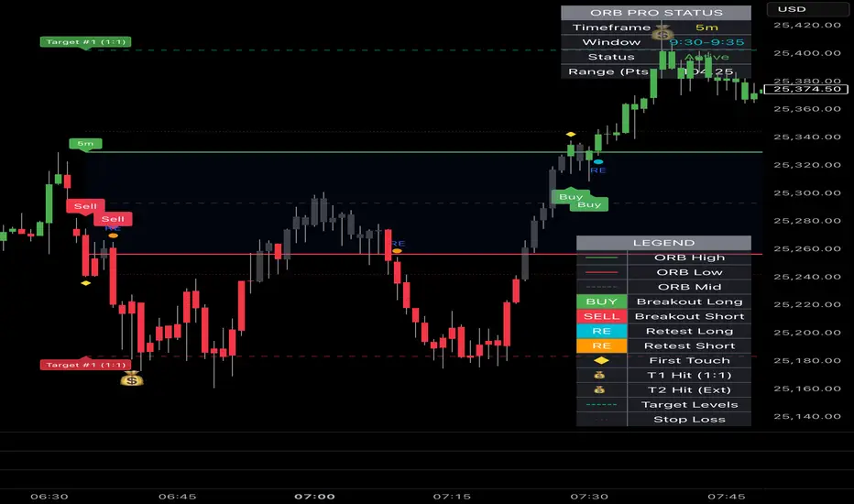Image resolution: width=854 pixels, height=504 pixels.
Task: Click the 'Retest Short' legend text
Action: [689, 345]
